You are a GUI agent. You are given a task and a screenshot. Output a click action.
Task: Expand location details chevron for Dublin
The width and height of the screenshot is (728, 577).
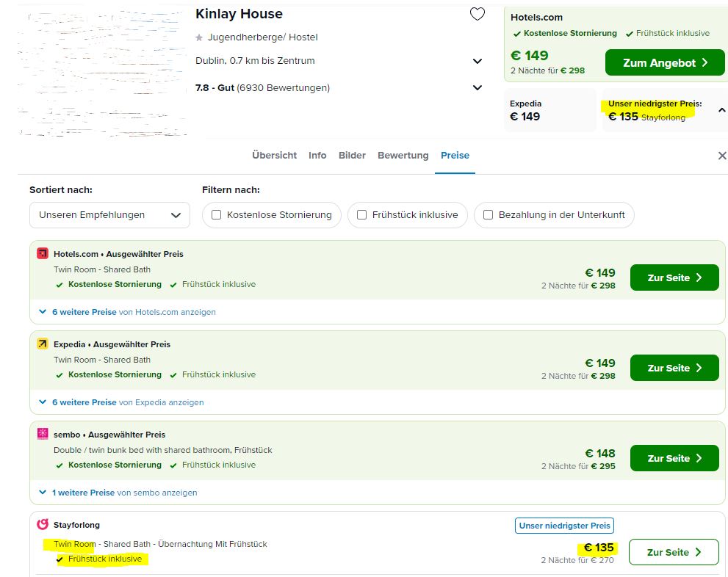click(477, 61)
